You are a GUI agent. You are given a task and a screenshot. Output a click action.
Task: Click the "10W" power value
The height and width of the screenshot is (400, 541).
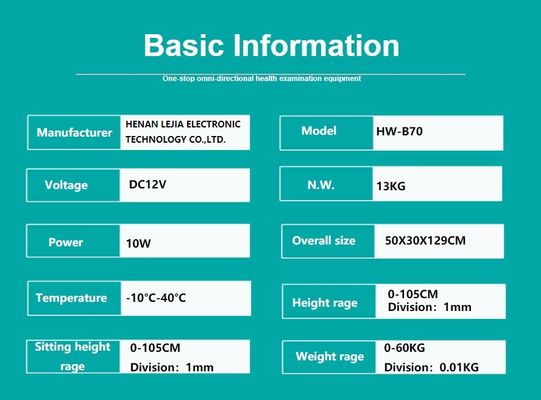138,244
